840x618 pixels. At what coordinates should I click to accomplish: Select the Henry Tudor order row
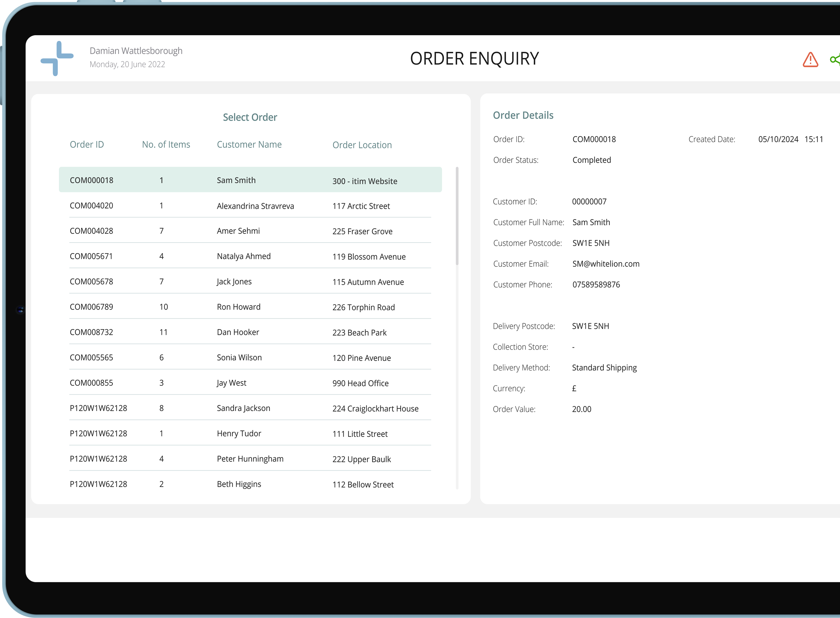250,433
